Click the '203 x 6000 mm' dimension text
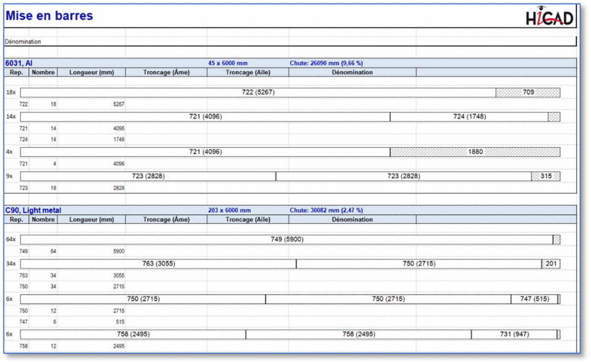The image size is (591, 364). point(229,210)
